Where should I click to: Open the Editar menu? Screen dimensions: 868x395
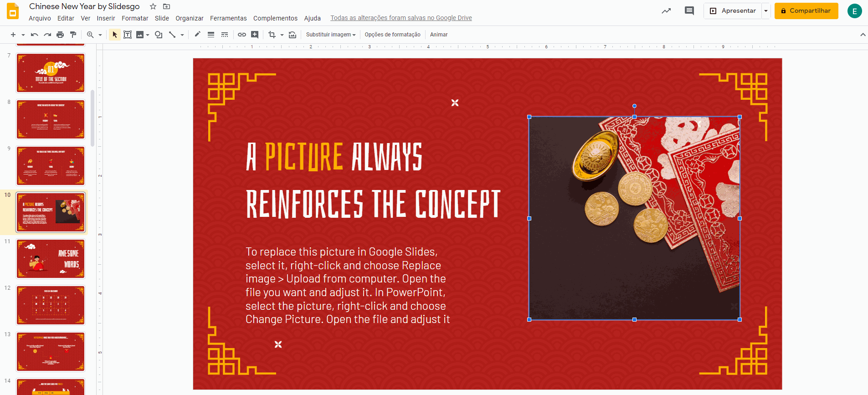[x=66, y=18]
